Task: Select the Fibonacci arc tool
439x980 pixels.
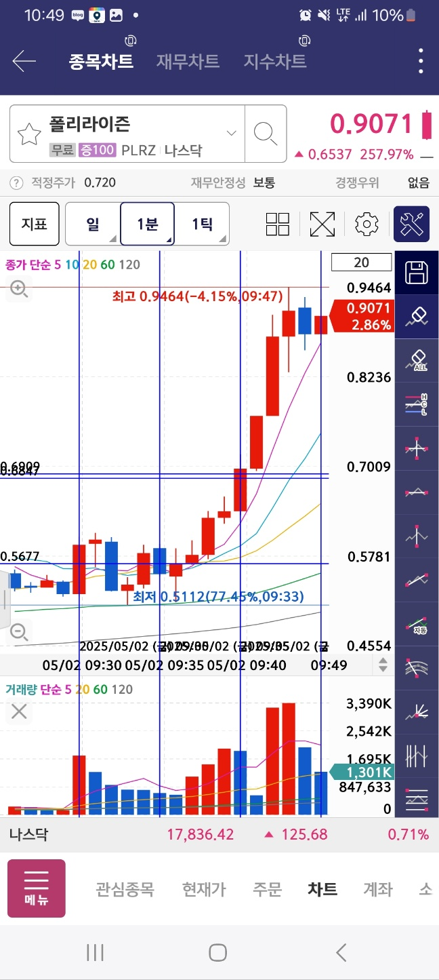Action: tap(417, 667)
